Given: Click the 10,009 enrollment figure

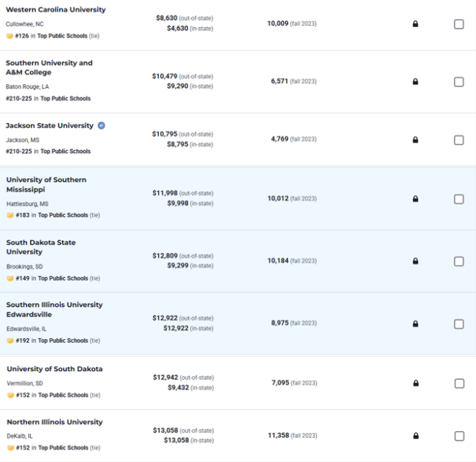Looking at the screenshot, I should 278,23.
